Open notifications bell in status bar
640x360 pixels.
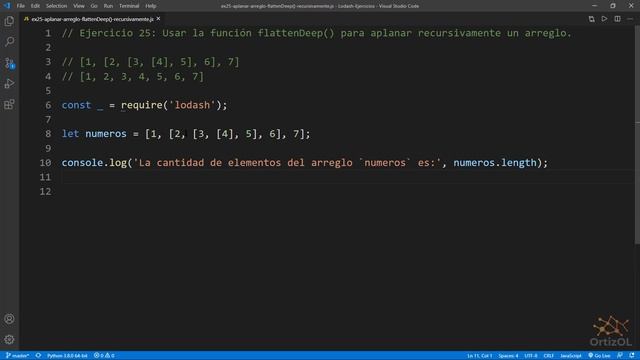click(632, 356)
